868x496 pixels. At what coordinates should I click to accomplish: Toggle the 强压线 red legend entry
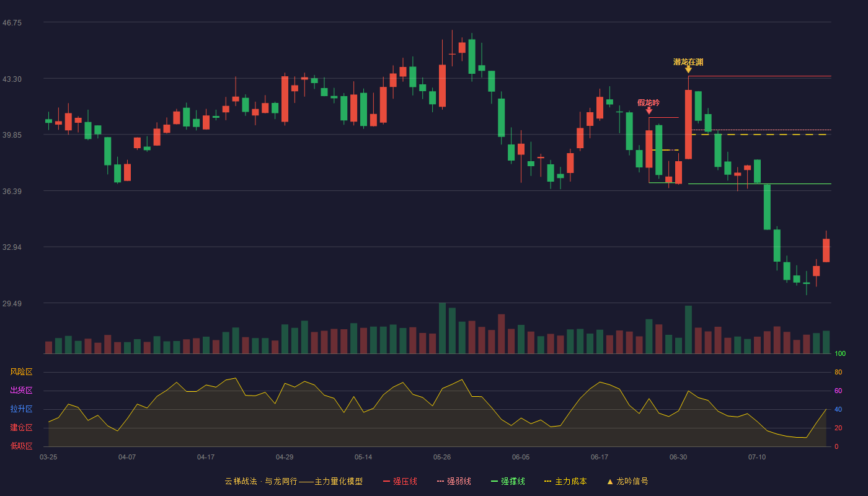(400, 481)
